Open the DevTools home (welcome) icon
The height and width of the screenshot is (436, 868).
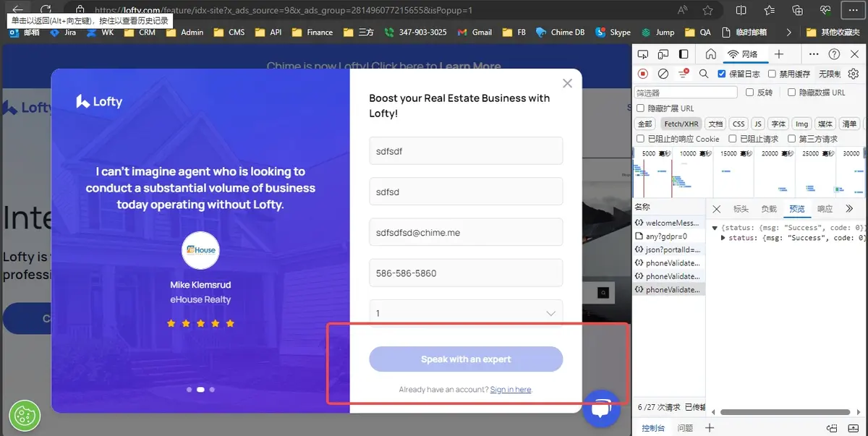coord(711,54)
